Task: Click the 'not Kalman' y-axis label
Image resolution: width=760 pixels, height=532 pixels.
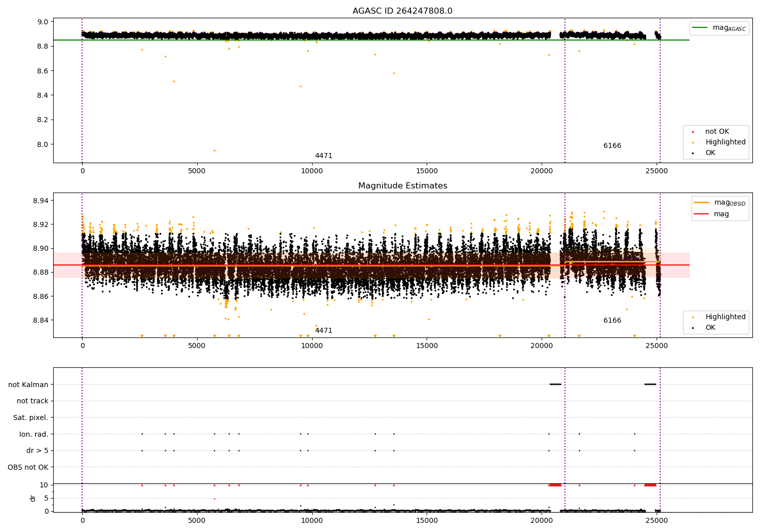Action: click(x=28, y=385)
